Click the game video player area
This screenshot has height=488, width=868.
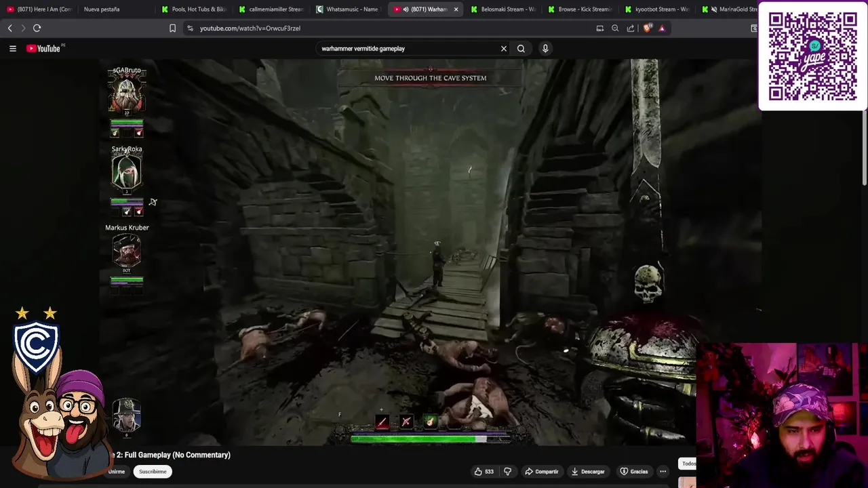pyautogui.click(x=430, y=252)
